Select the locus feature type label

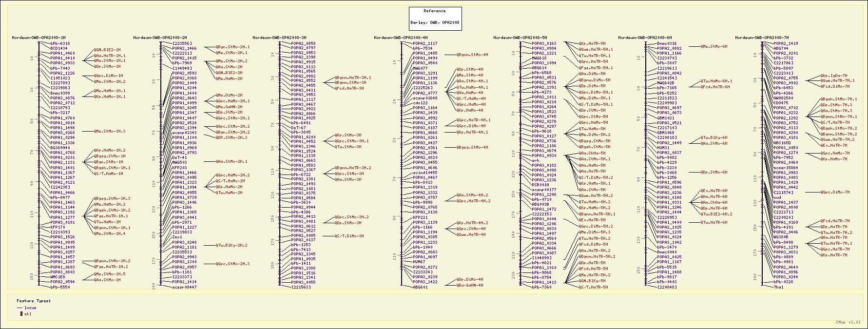tap(30, 308)
